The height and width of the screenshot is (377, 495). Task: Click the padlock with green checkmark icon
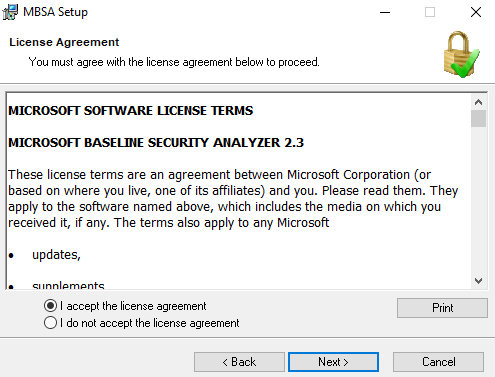tap(461, 54)
